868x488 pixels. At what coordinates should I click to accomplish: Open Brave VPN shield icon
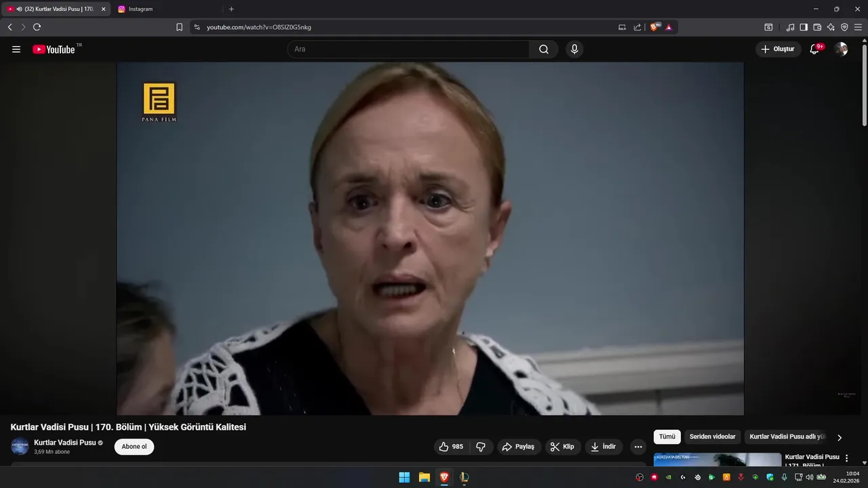(x=844, y=27)
